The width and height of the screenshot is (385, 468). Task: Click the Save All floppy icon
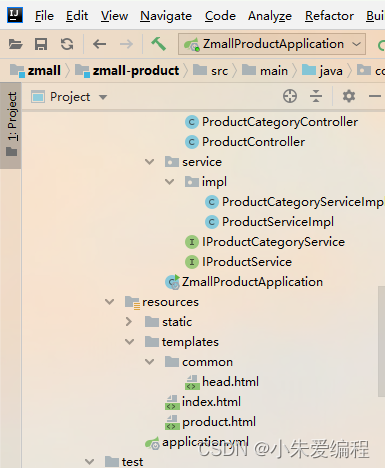[41, 44]
